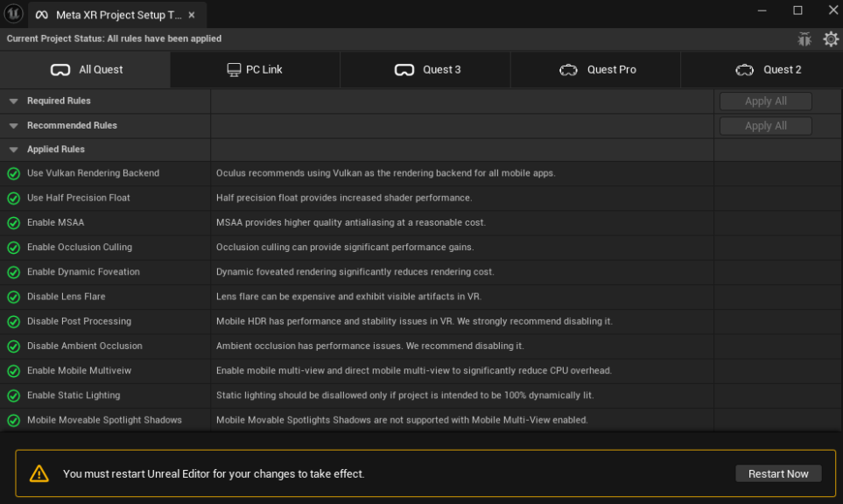Click the MSAA antialiasing description text
843x504 pixels.
point(350,222)
